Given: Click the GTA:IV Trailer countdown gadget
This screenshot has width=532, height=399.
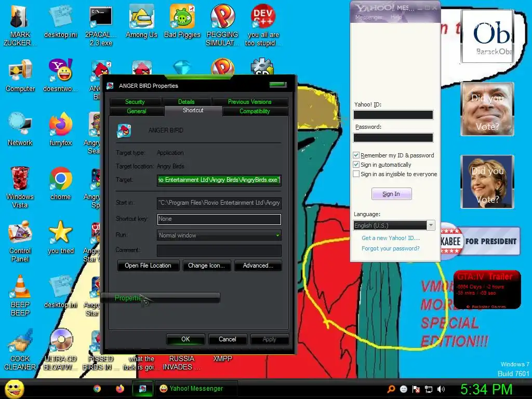Looking at the screenshot, I should [x=487, y=289].
